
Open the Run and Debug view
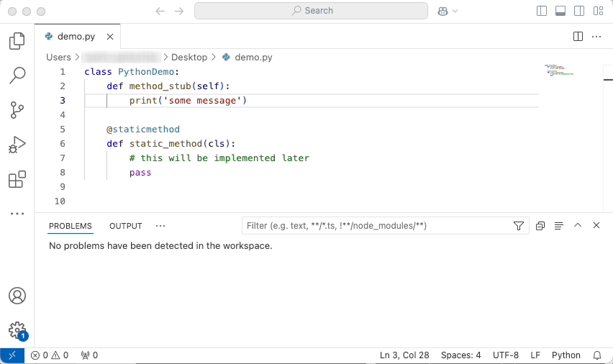tap(17, 145)
